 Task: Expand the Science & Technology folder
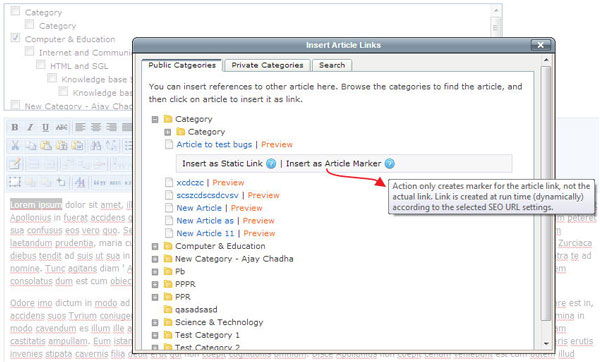coord(155,323)
